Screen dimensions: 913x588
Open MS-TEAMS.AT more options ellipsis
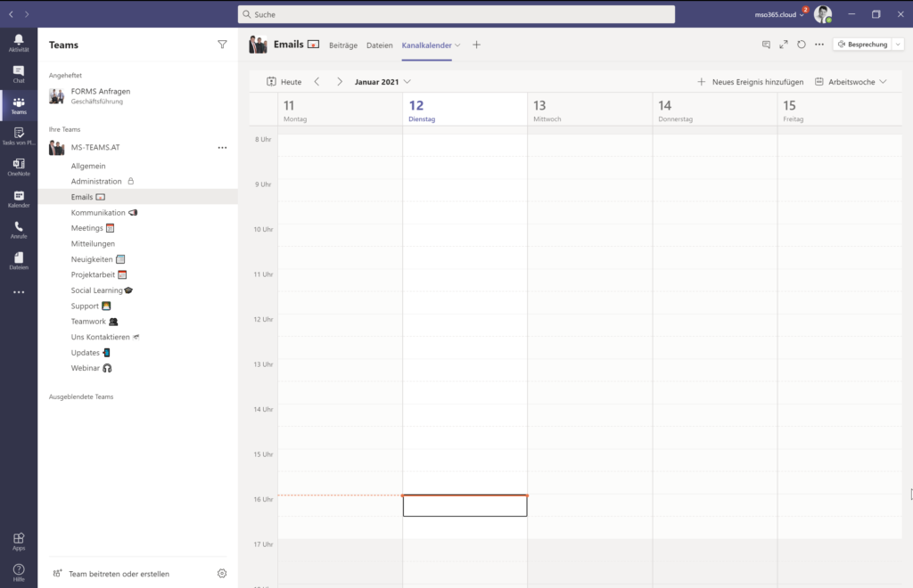(x=222, y=148)
